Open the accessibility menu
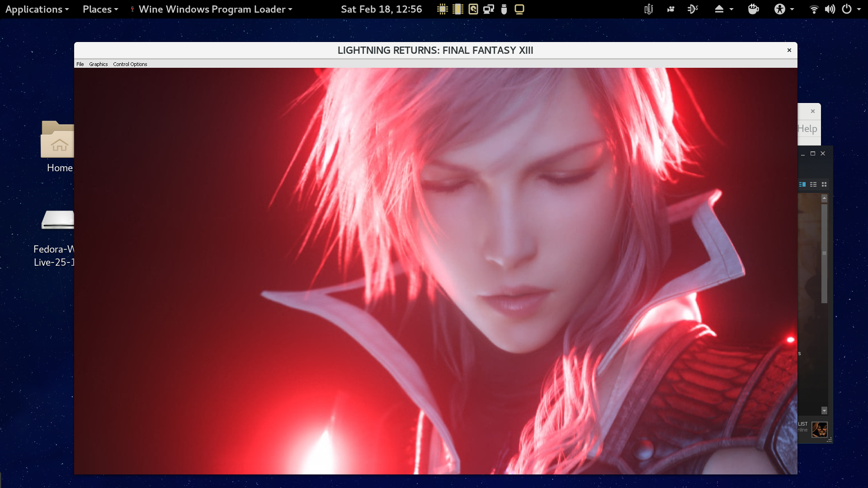Viewport: 868px width, 488px height. 784,9
